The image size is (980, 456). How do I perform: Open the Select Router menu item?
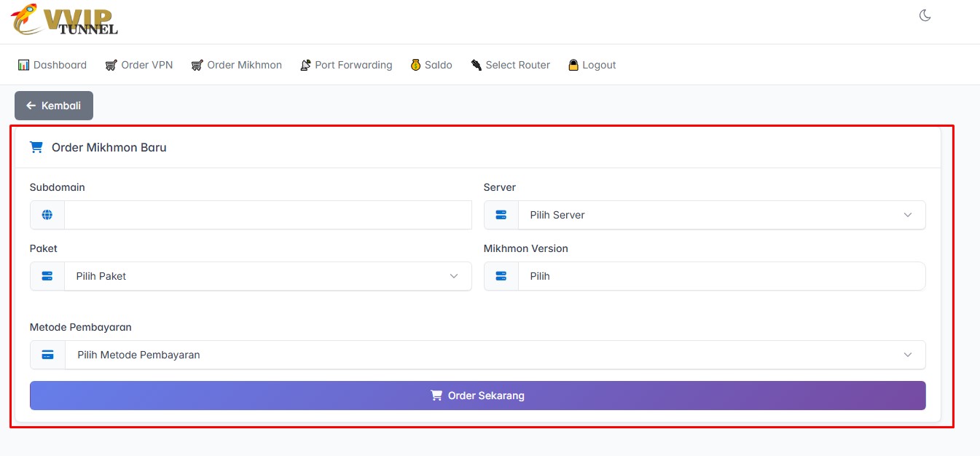[x=510, y=65]
